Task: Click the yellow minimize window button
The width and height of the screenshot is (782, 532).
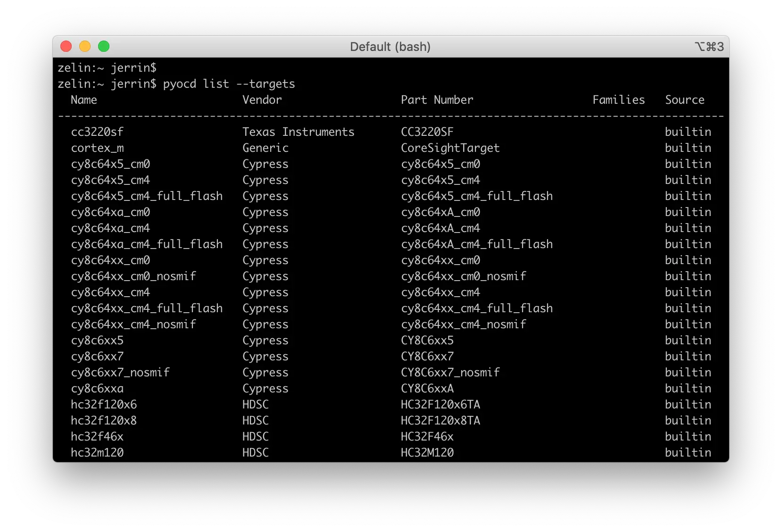Action: point(85,46)
